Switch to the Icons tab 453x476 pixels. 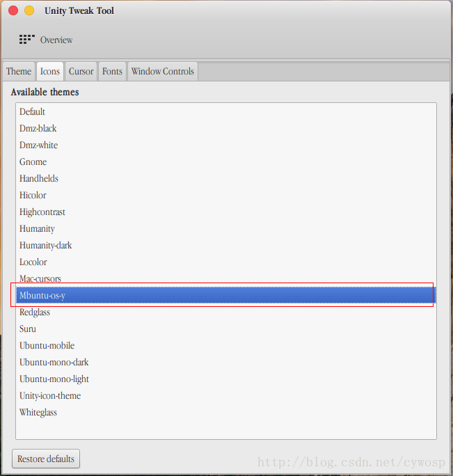pyautogui.click(x=50, y=72)
